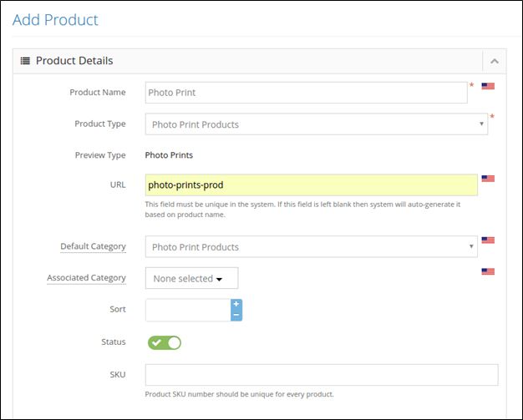Click the flag icon in Associated Category row
The width and height of the screenshot is (523, 420).
pos(488,271)
